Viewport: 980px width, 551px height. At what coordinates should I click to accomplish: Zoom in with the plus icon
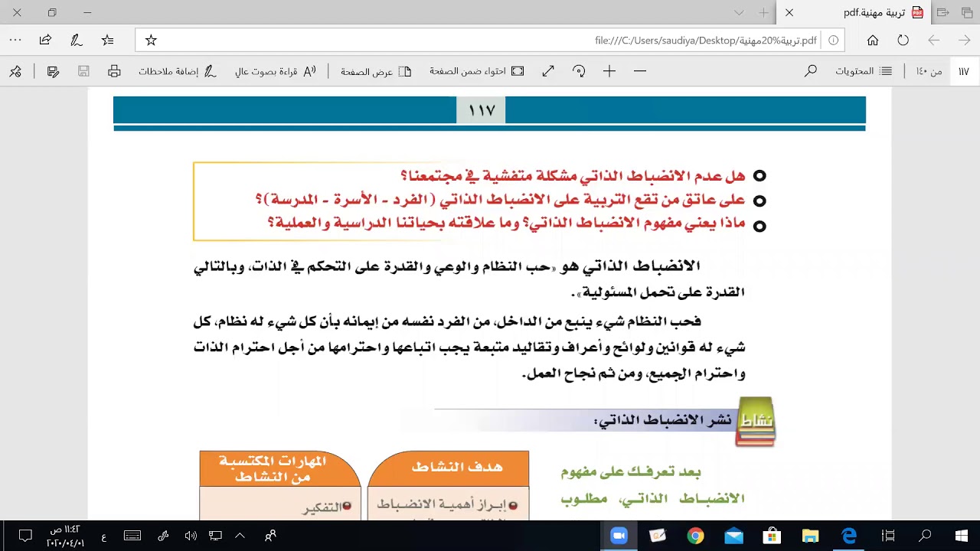609,71
